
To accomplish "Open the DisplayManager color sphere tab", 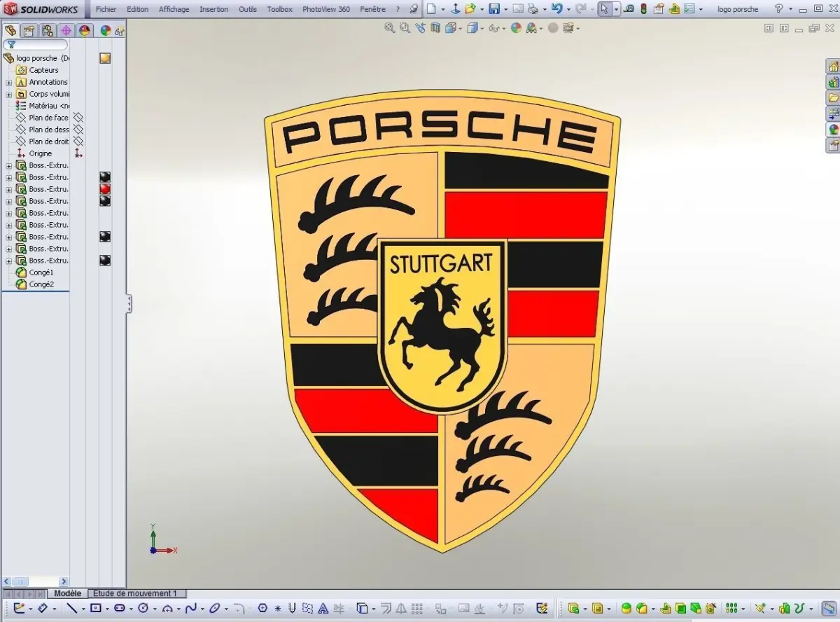I will 85,31.
